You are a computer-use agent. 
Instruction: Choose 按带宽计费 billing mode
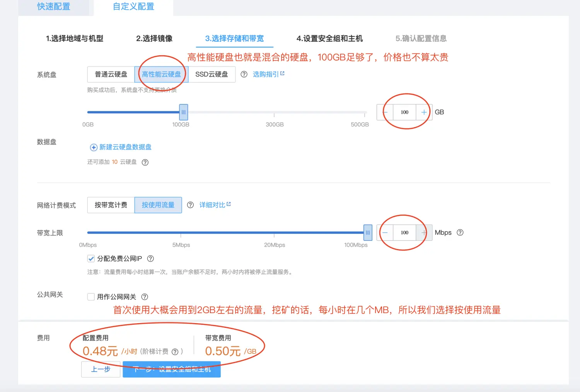[x=111, y=205]
